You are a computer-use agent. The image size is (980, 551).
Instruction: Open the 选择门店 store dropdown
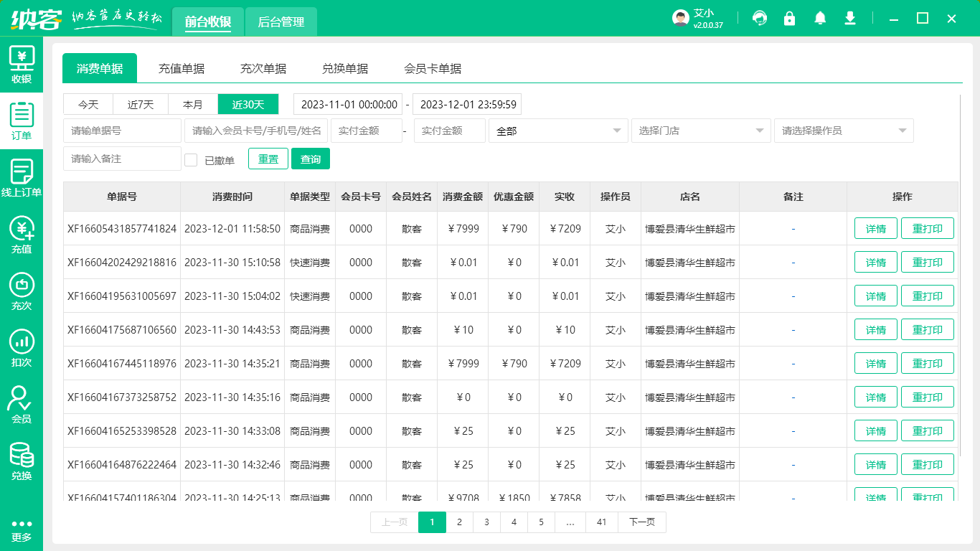pyautogui.click(x=701, y=131)
